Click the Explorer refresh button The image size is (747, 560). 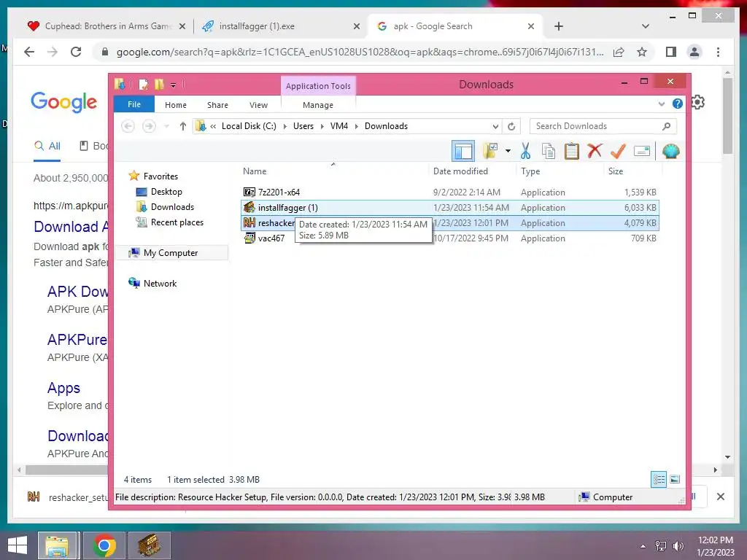click(x=511, y=126)
